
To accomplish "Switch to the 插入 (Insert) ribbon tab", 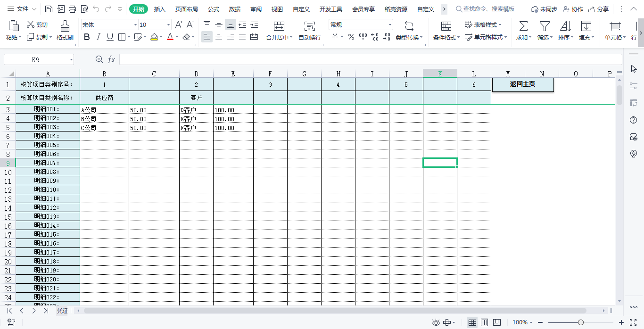I will (160, 9).
